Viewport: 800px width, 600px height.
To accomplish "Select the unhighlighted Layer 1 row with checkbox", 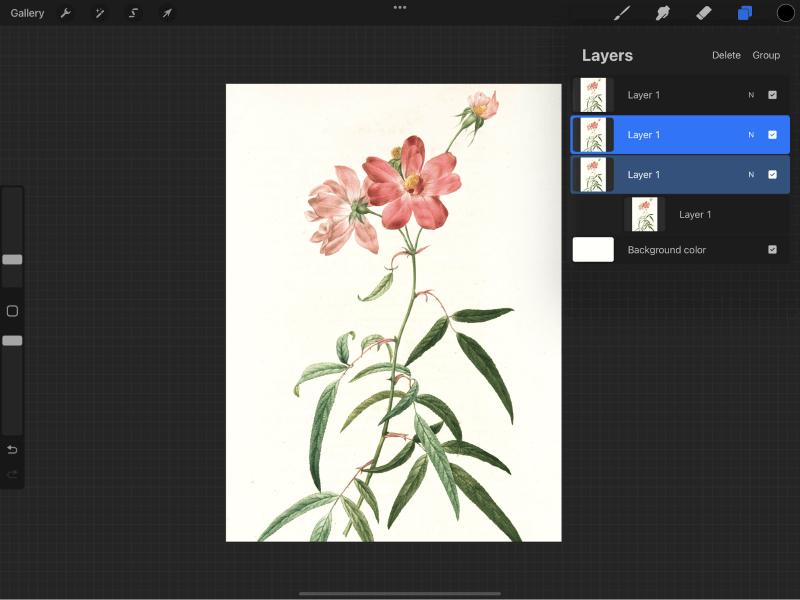I will [680, 95].
